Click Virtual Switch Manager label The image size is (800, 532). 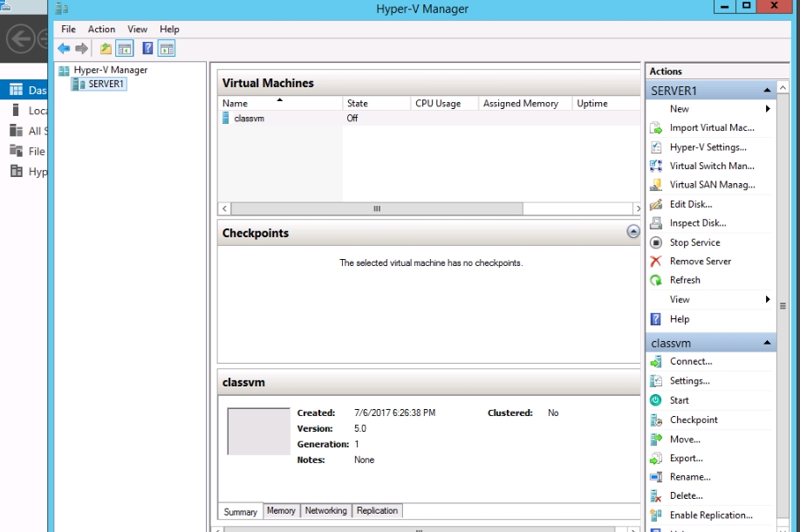tap(712, 166)
